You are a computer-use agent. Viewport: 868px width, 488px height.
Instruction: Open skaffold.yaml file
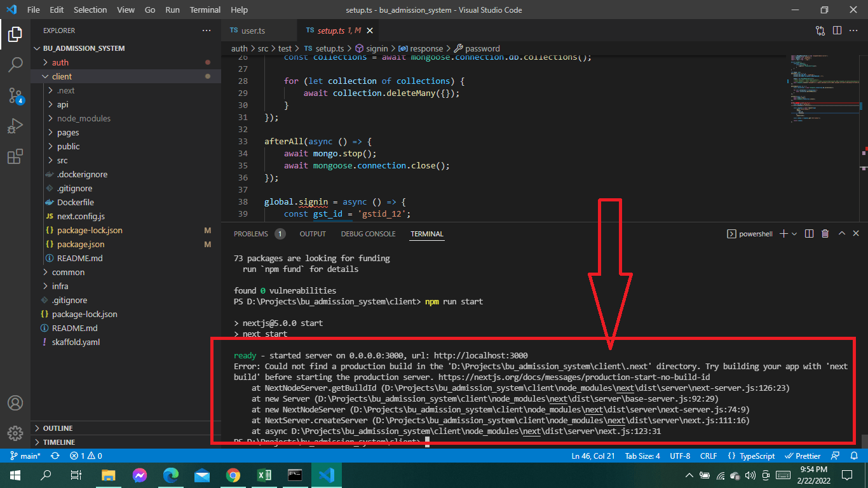125,342
